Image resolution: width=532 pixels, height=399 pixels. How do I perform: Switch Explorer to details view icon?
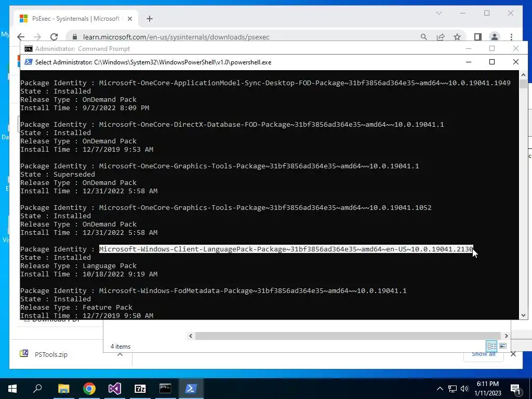[491, 346]
